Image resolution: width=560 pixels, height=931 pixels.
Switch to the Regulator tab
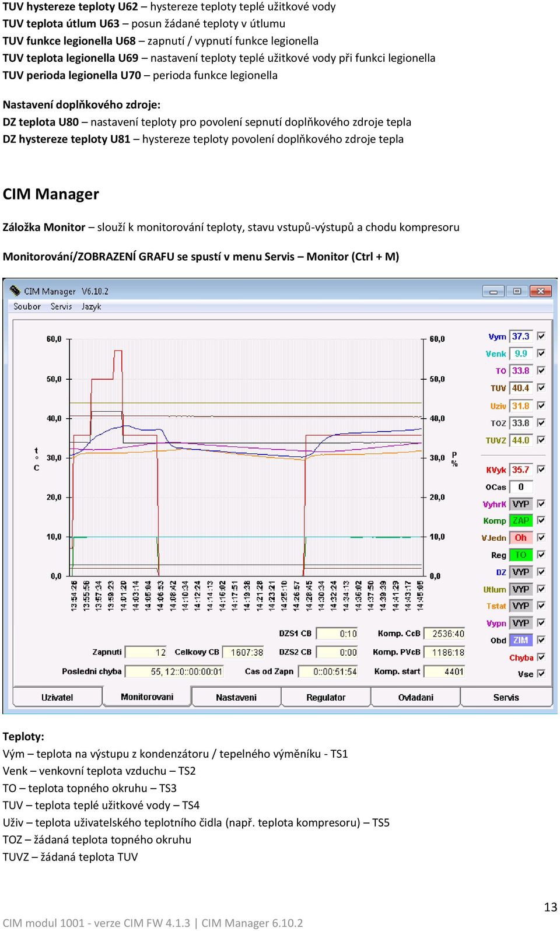[x=326, y=697]
